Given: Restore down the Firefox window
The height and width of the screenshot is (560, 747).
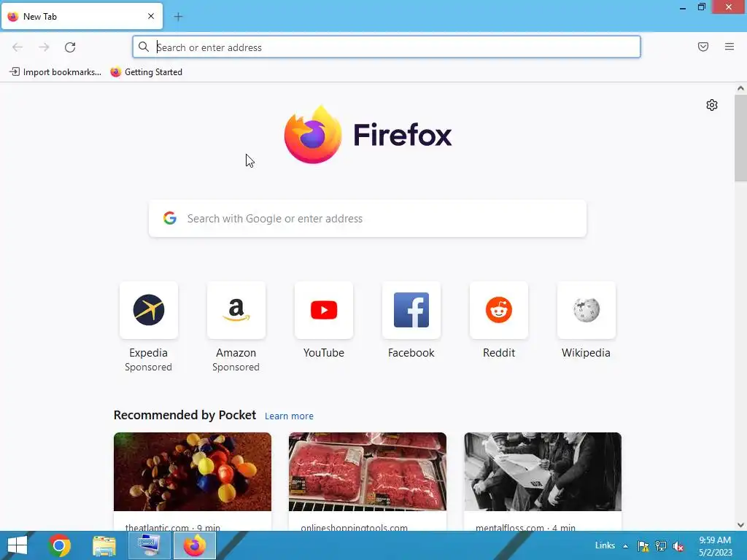Looking at the screenshot, I should [701, 7].
